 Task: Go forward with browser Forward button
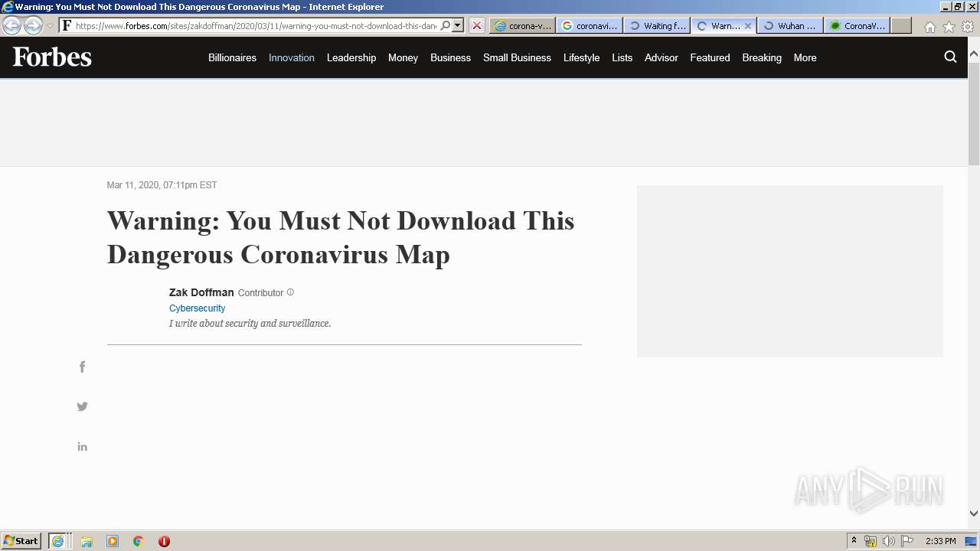(33, 25)
